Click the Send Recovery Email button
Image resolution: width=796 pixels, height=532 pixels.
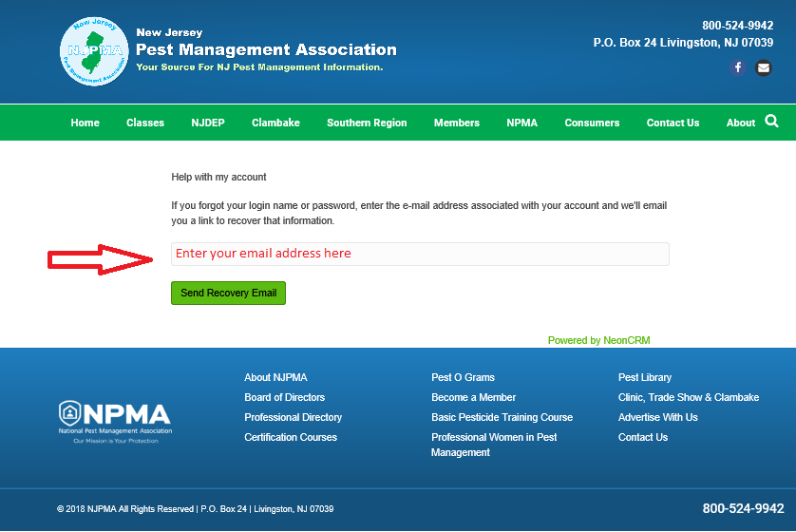pyautogui.click(x=228, y=293)
